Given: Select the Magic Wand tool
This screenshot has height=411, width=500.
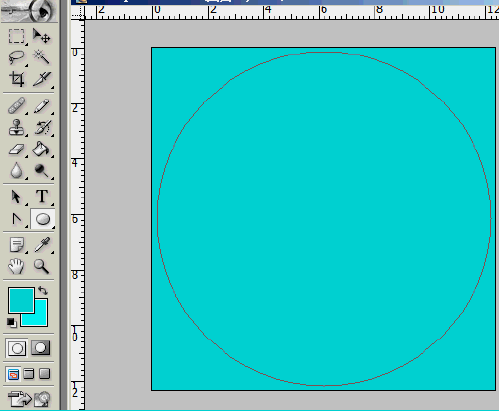Looking at the screenshot, I should click(x=42, y=57).
